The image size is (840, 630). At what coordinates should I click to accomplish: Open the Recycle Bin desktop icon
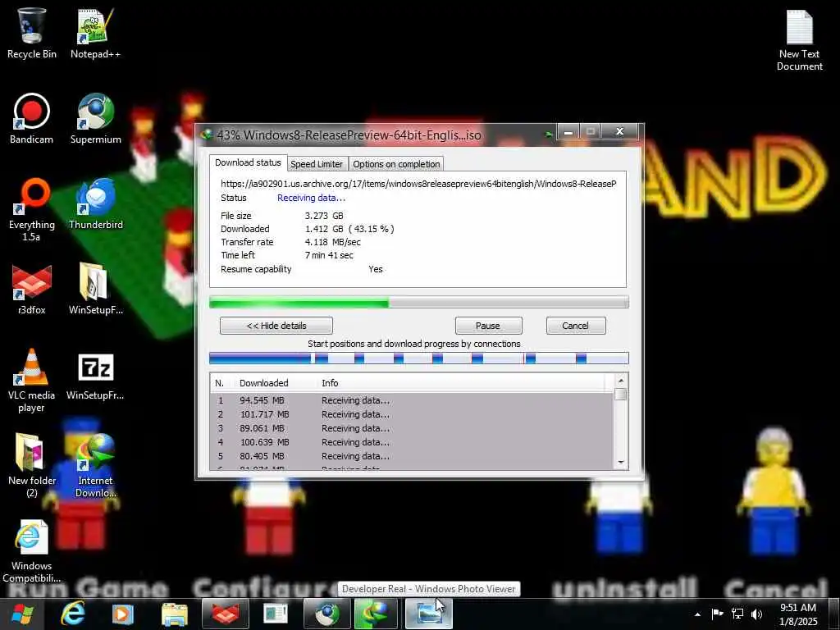(32, 33)
